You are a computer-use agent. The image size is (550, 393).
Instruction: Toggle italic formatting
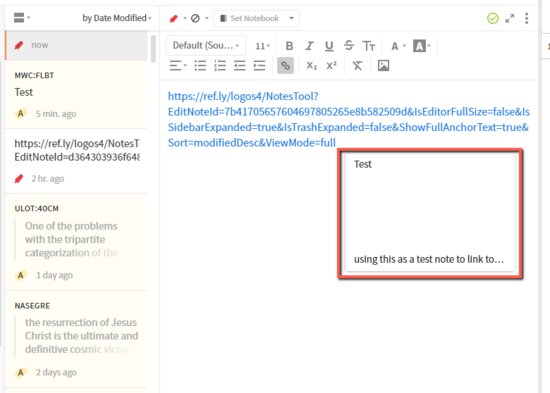pyautogui.click(x=309, y=46)
